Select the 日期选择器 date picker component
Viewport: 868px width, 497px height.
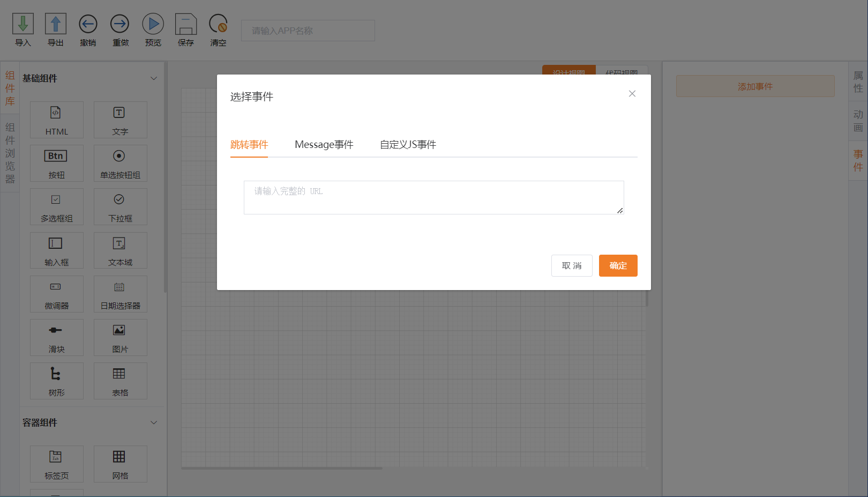pos(121,294)
